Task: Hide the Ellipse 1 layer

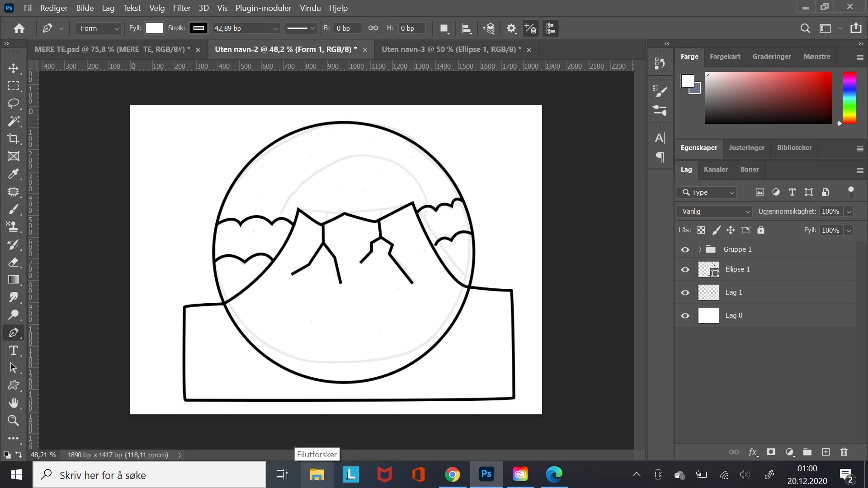Action: [x=685, y=270]
